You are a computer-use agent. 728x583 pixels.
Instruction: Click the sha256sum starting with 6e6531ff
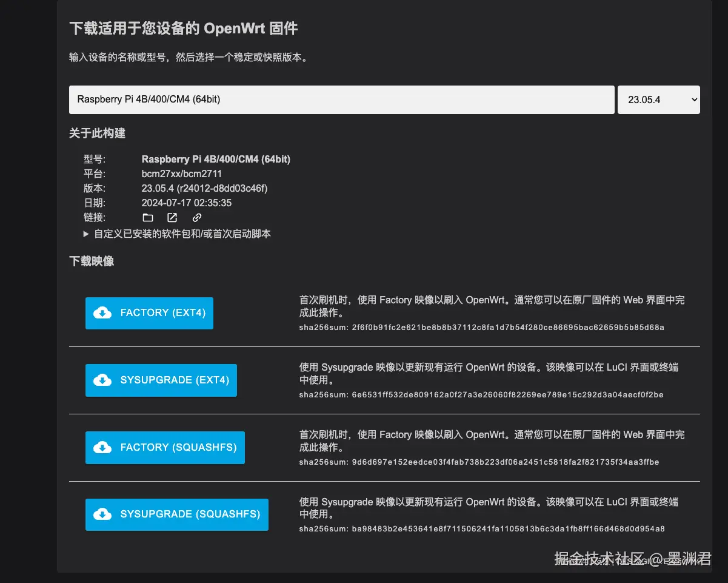pos(481,395)
